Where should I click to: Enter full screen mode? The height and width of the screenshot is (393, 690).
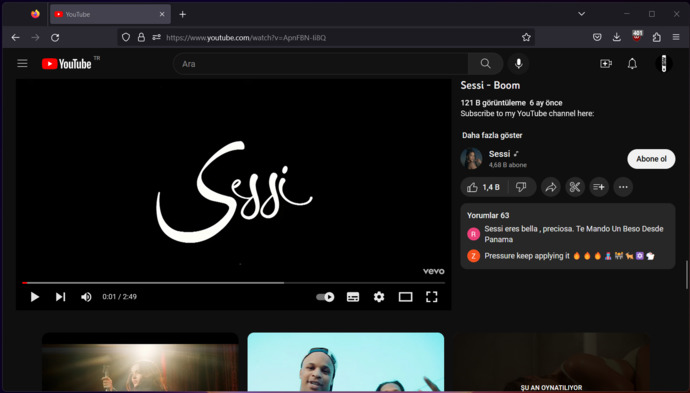(432, 297)
